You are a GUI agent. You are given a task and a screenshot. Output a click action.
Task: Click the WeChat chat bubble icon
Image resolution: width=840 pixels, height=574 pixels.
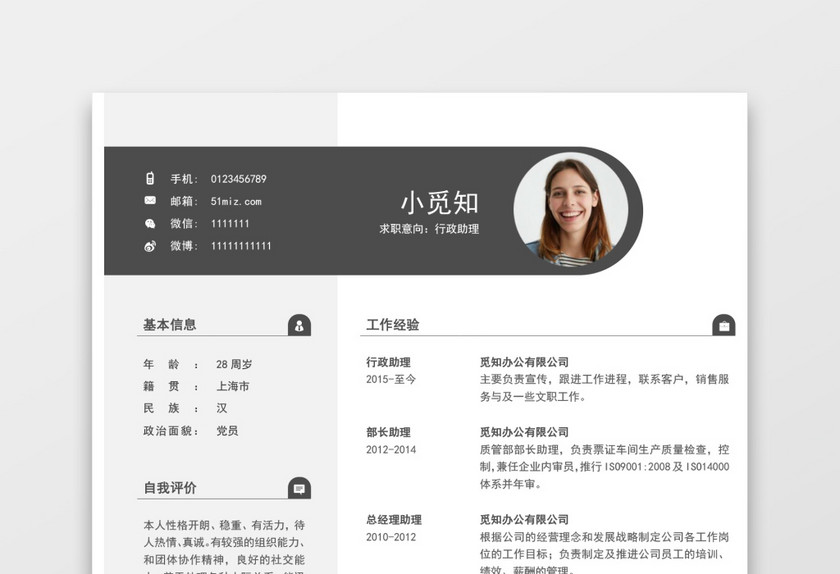pos(150,223)
